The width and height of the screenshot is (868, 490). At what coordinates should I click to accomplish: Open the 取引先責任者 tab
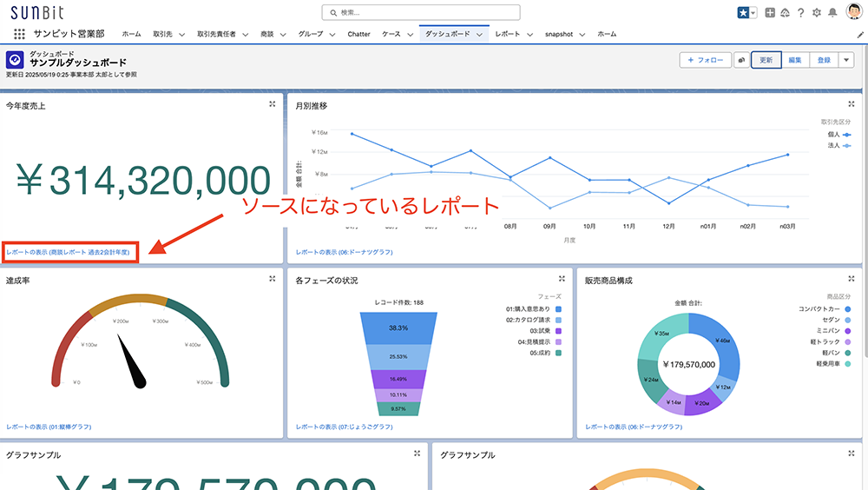[216, 34]
